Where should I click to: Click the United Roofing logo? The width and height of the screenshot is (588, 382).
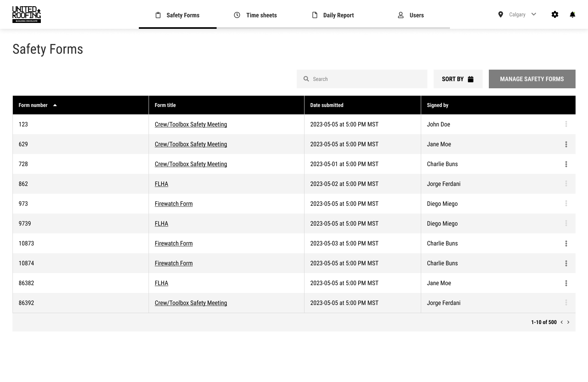[x=26, y=14]
